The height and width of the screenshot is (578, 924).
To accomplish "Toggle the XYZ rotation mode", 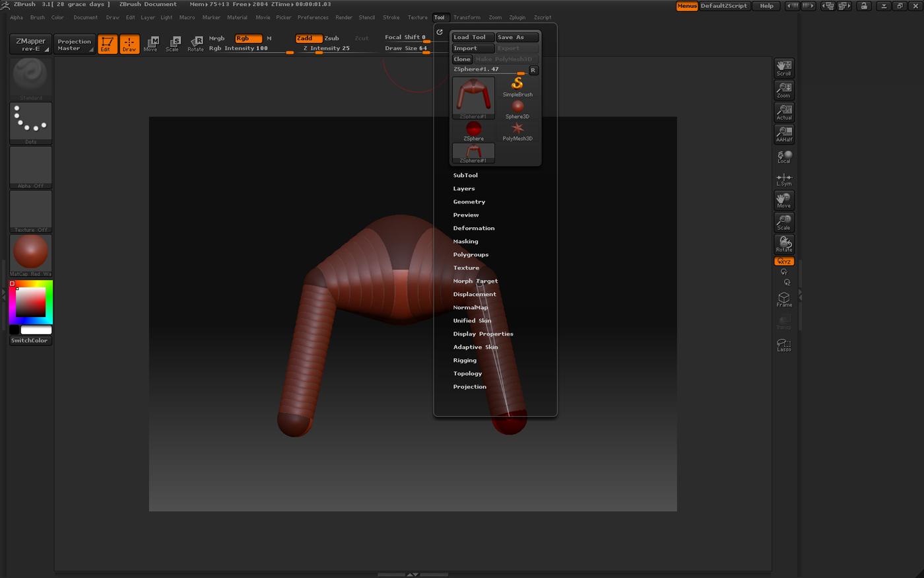I will [x=783, y=262].
